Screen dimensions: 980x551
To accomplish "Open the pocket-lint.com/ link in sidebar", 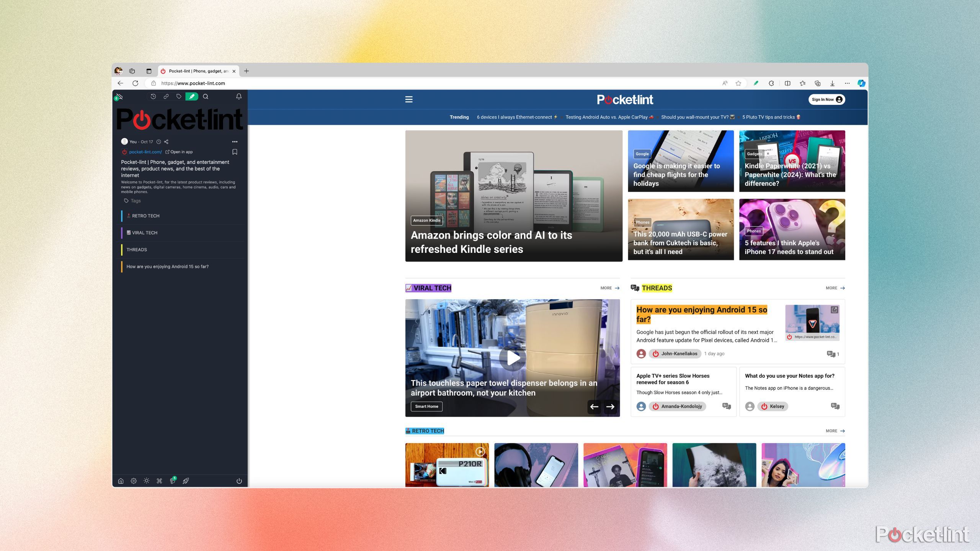I will 145,152.
